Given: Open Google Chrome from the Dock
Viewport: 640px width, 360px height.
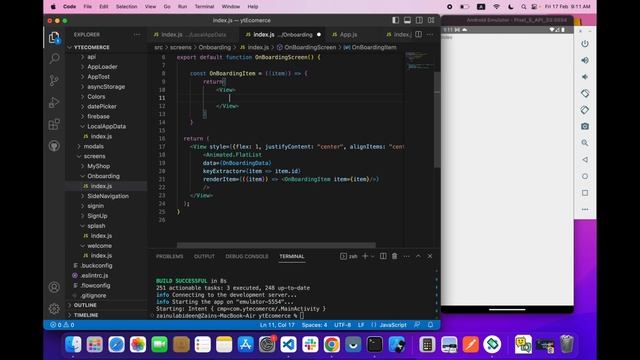Looking at the screenshot, I should [x=331, y=344].
